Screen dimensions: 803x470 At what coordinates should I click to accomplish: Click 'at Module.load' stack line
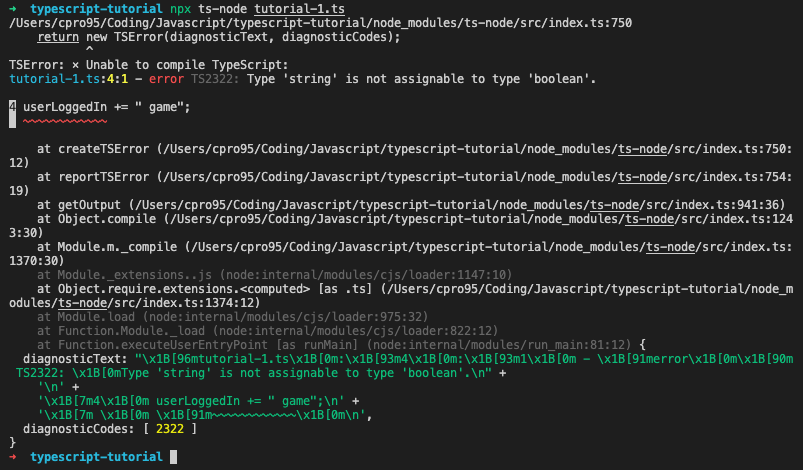click(x=233, y=317)
